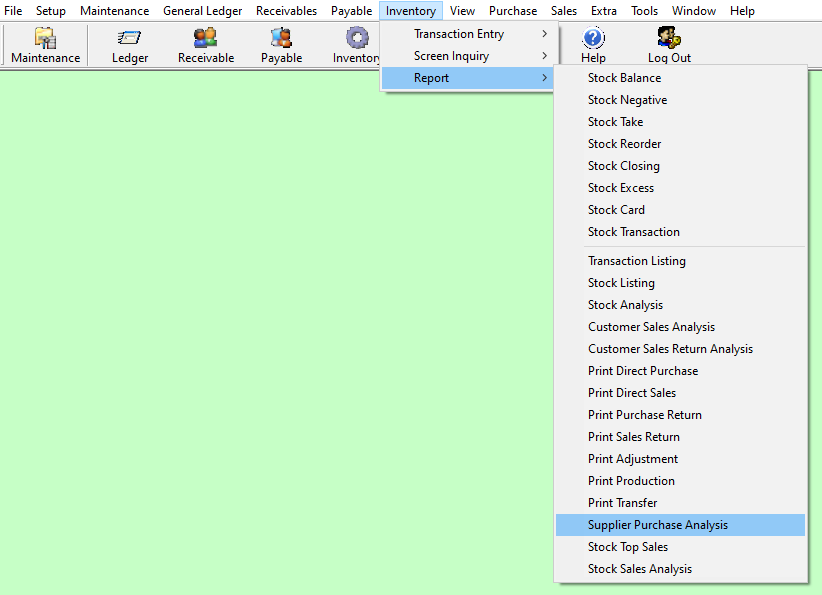Choose Print Sales Return
The height and width of the screenshot is (595, 822).
680,437
